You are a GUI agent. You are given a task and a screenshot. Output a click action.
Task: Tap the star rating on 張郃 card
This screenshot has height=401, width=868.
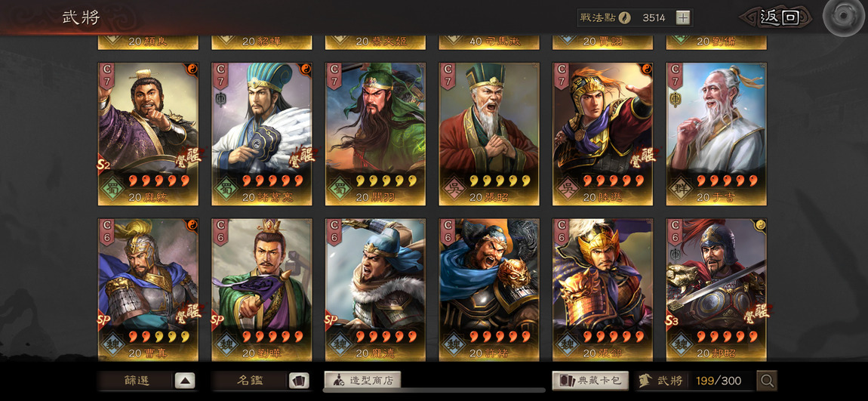tap(614, 336)
